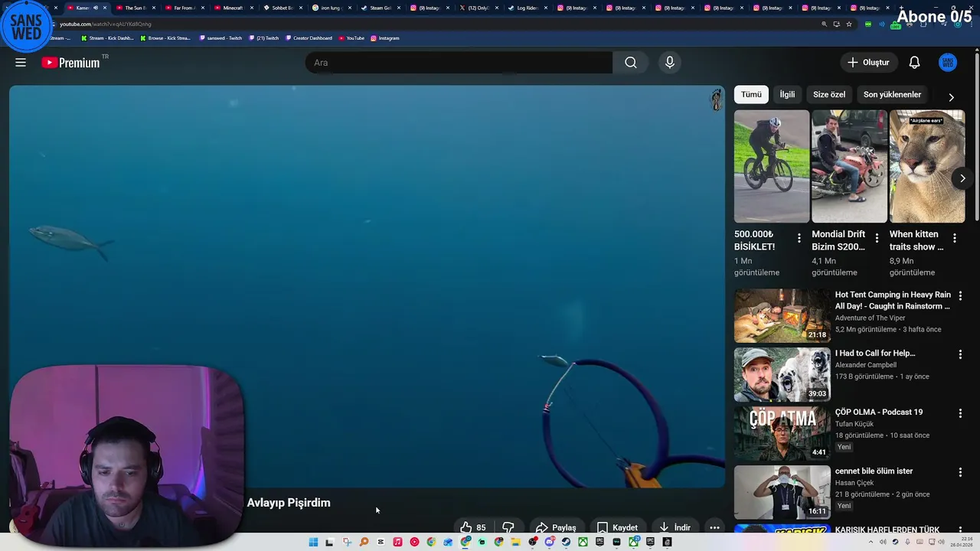The image size is (980, 551).
Task: Select the İlgili filter chip
Action: pos(787,94)
